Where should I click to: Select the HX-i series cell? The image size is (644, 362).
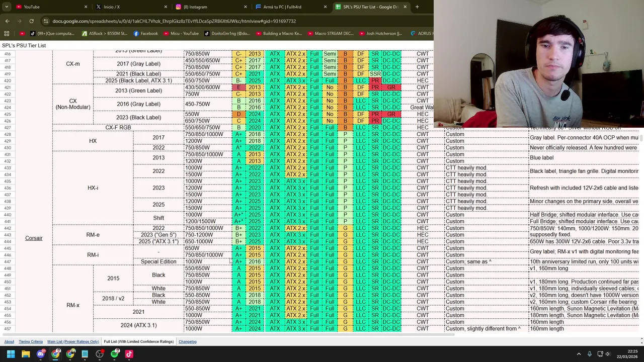(93, 188)
